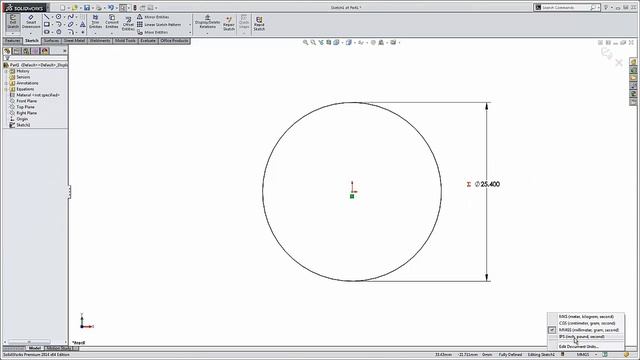Click Edit Document Units...
The height and width of the screenshot is (360, 640).
point(586,347)
